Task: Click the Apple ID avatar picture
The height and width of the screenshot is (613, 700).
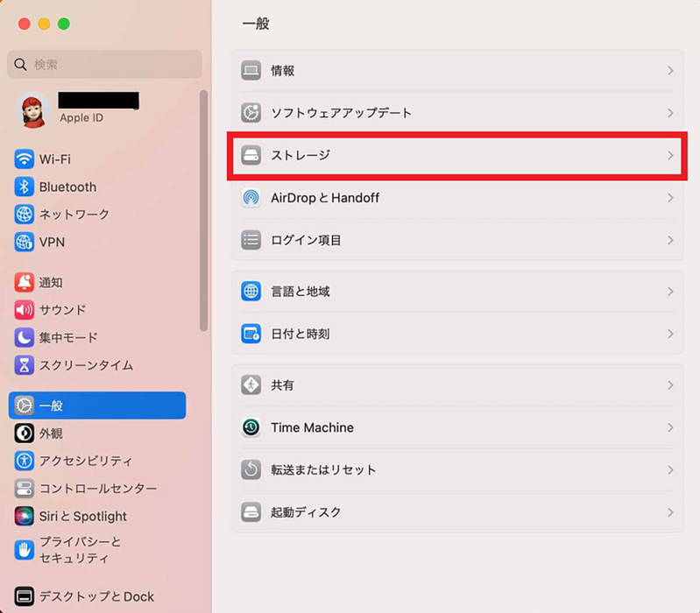Action: pos(32,110)
